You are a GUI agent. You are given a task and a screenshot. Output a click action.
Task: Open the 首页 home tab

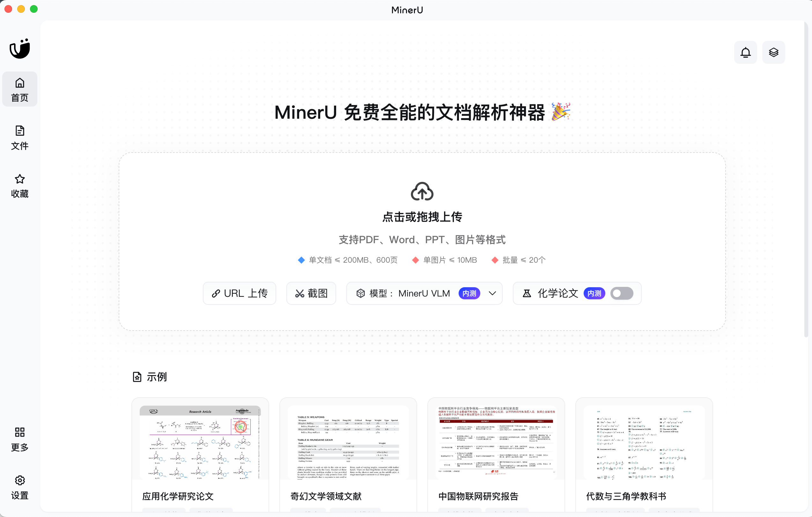19,89
